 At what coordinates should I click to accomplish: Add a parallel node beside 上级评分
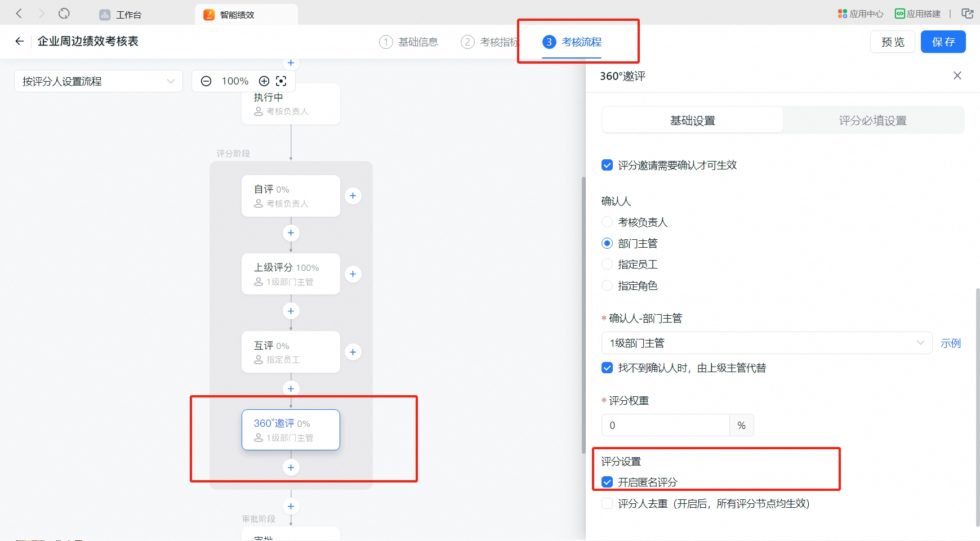(353, 274)
